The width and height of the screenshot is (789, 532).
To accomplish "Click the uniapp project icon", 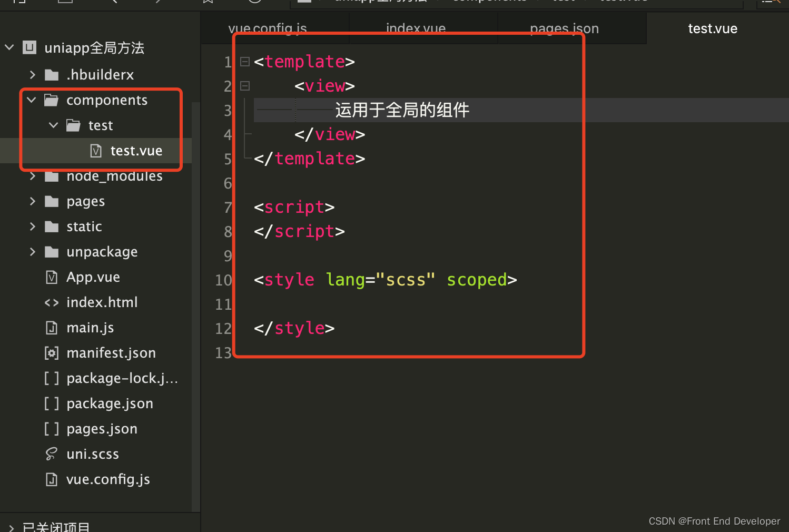I will (29, 48).
